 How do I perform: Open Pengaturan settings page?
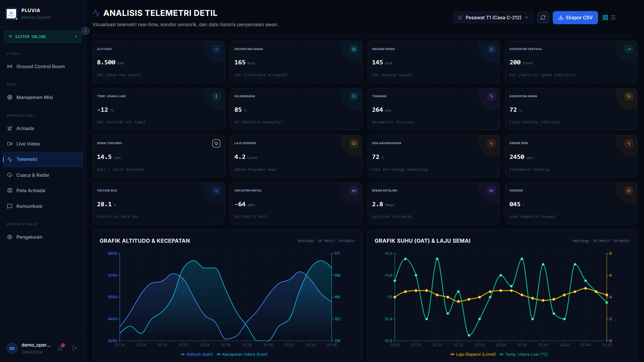coord(42,237)
